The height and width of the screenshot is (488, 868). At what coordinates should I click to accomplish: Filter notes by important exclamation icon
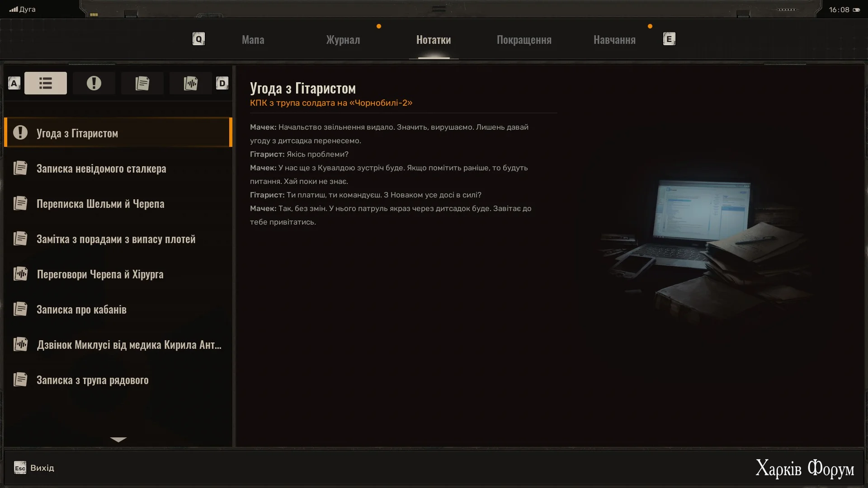(x=94, y=83)
